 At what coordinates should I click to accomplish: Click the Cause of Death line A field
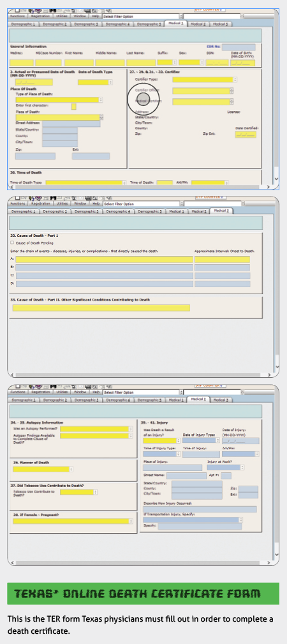coord(105,260)
